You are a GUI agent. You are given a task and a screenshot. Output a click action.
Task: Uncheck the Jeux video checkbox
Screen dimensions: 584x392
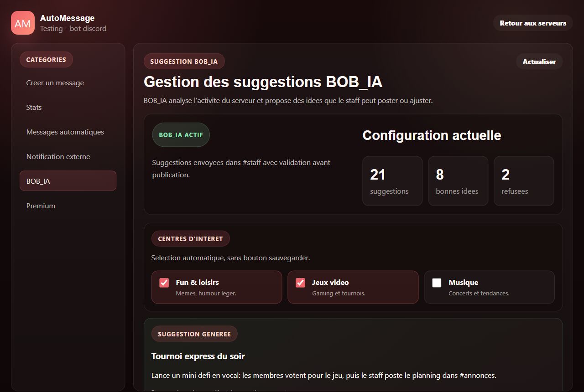click(300, 283)
